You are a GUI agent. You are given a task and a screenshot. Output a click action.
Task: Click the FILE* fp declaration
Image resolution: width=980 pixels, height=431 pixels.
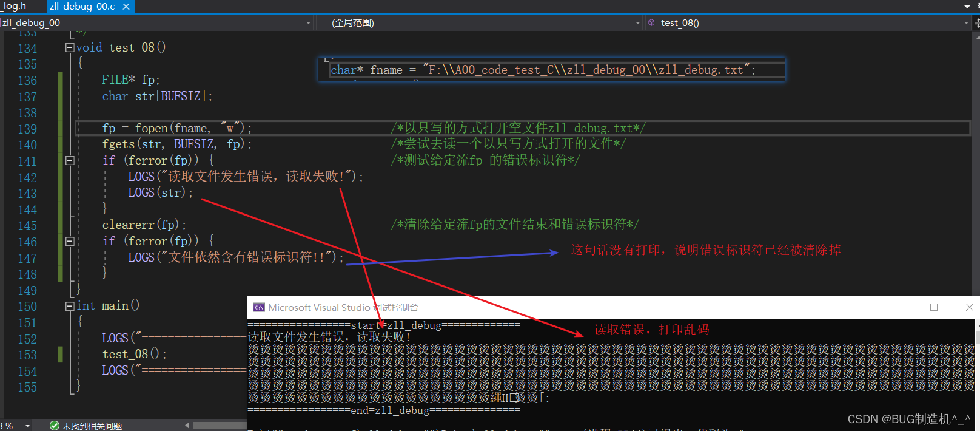(x=131, y=80)
